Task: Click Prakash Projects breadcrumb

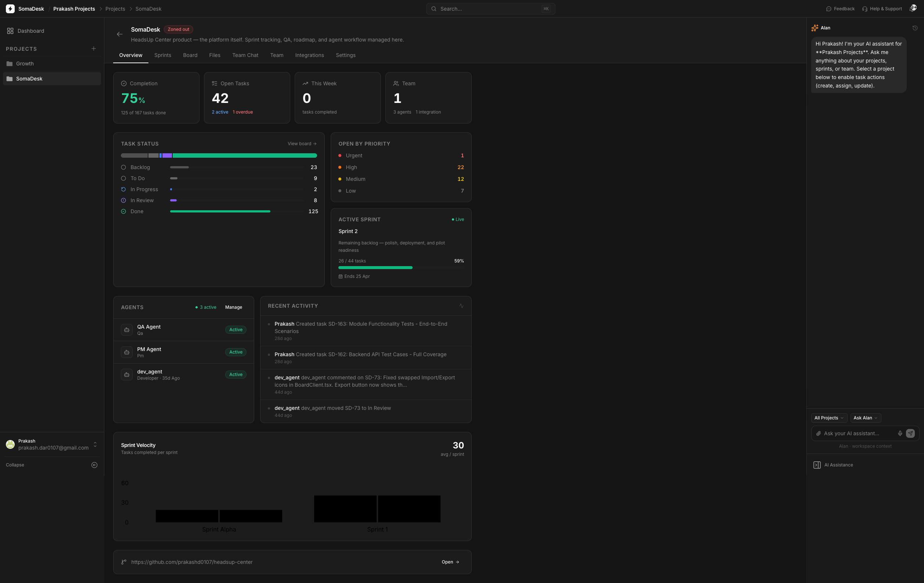Action: [x=74, y=9]
